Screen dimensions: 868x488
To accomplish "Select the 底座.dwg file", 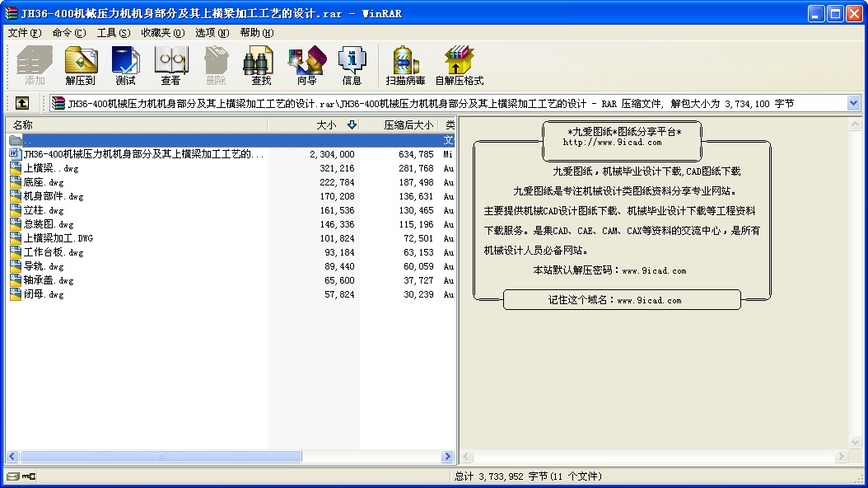I will click(44, 182).
